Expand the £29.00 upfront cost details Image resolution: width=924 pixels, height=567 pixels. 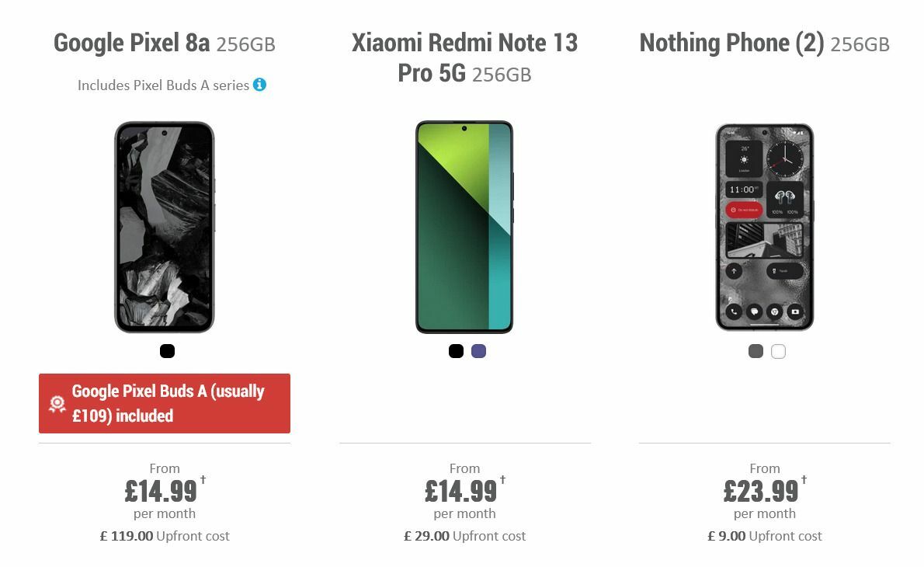click(x=464, y=535)
